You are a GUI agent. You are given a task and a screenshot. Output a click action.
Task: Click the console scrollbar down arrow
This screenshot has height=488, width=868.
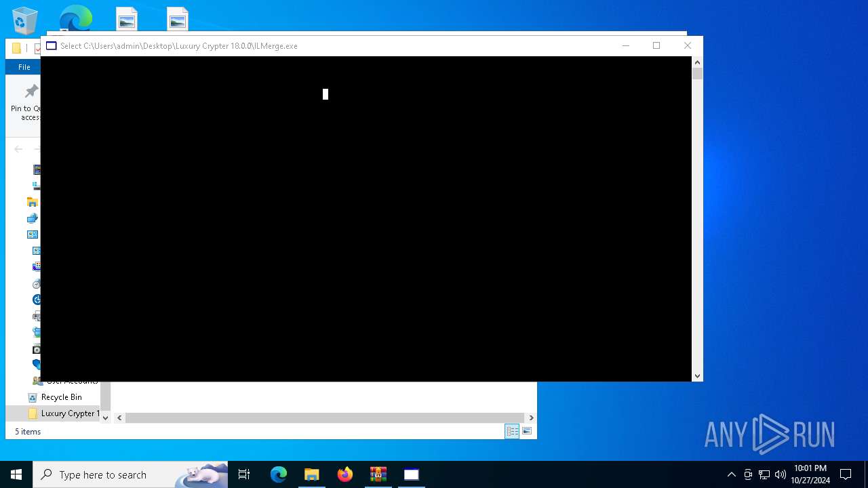tap(697, 375)
